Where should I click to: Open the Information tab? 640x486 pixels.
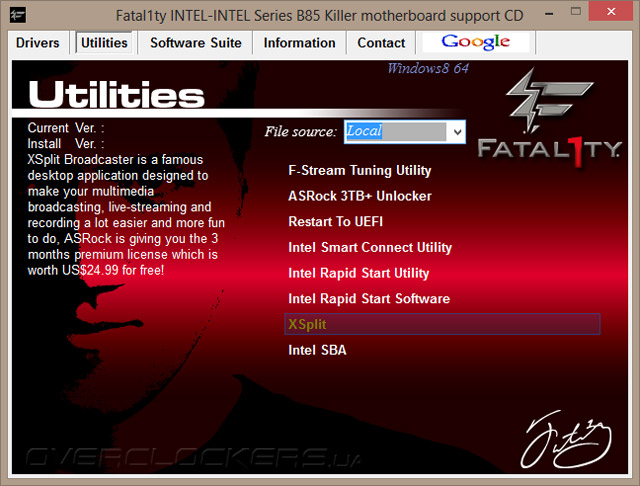[299, 43]
